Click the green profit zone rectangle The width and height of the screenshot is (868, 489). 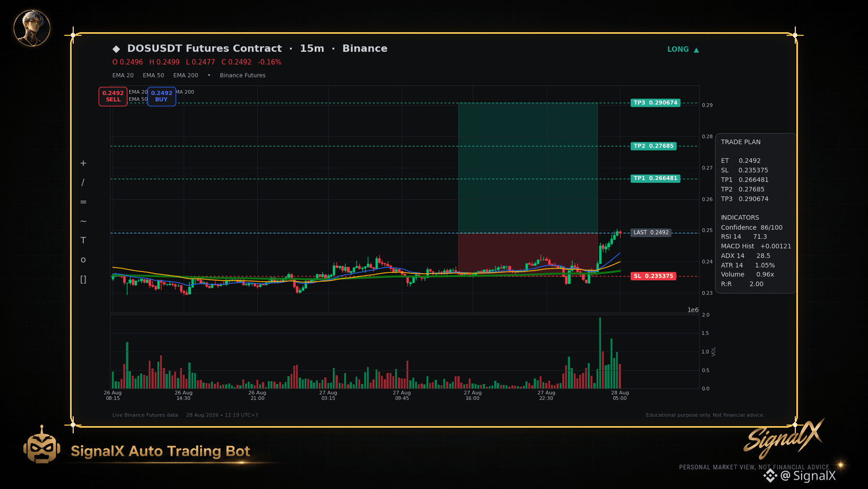click(528, 168)
